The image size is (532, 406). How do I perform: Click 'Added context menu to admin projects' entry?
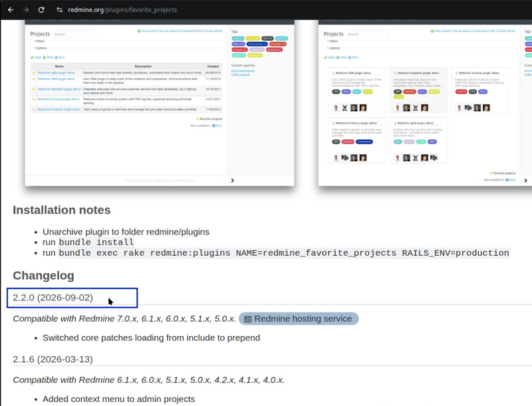click(x=119, y=399)
